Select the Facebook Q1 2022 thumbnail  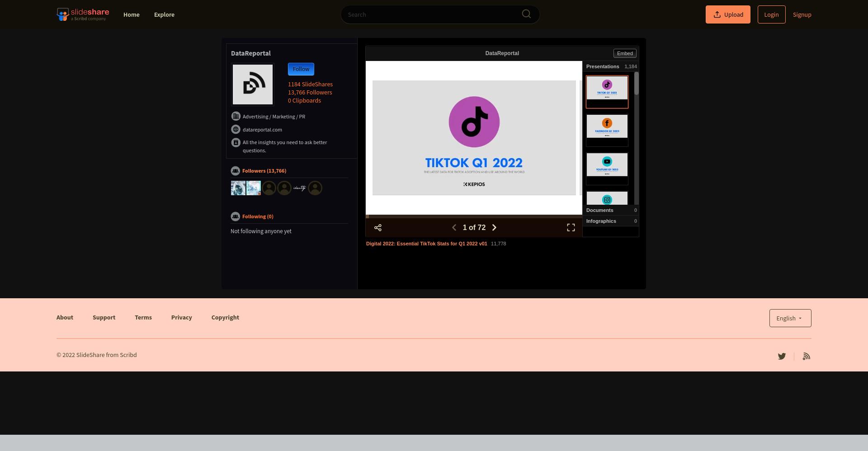click(607, 130)
